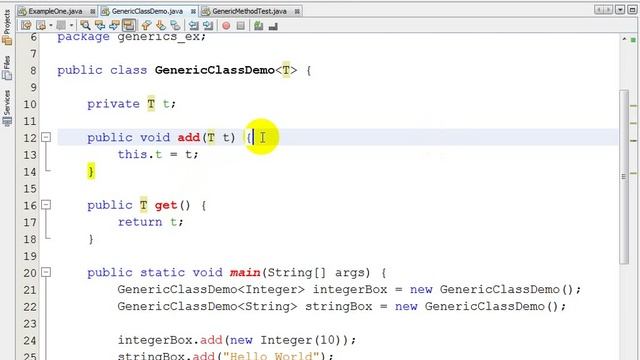Click the method name 'add' on line 12
Image resolution: width=640 pixels, height=360 pixels.
(189, 138)
